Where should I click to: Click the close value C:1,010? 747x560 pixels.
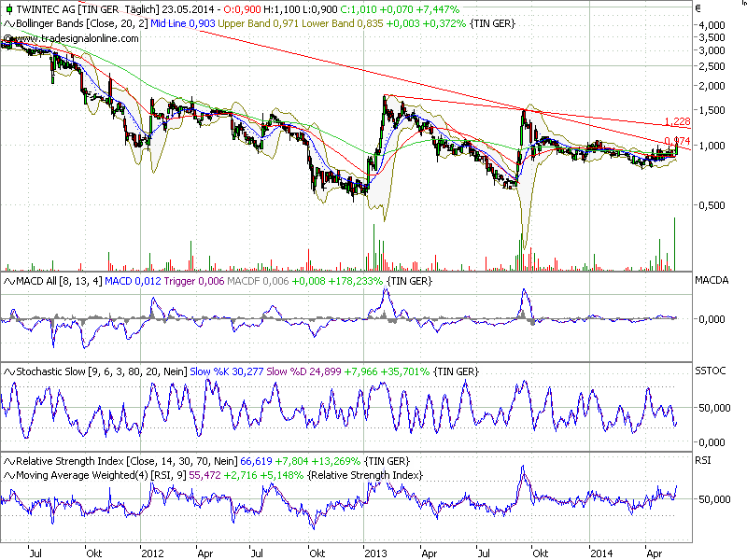[359, 9]
